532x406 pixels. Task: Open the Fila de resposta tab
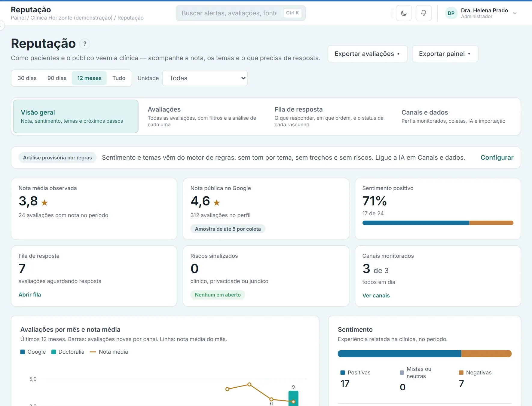329,116
